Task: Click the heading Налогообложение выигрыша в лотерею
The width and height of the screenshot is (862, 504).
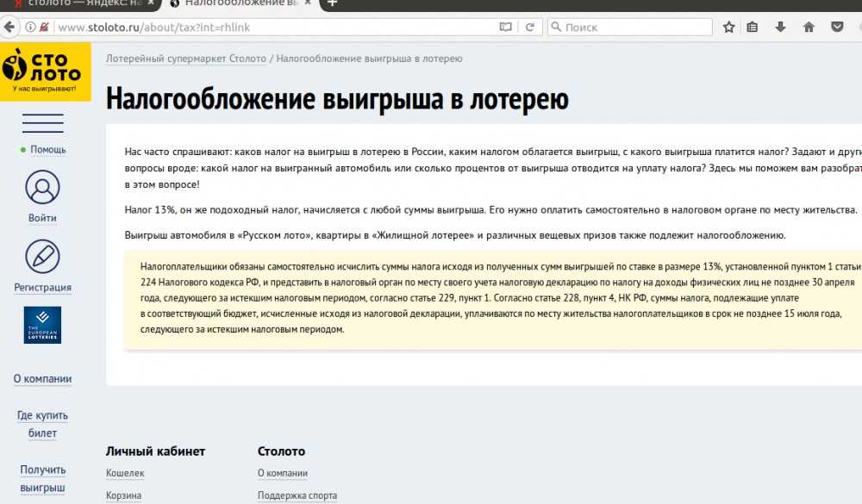Action: (x=338, y=99)
